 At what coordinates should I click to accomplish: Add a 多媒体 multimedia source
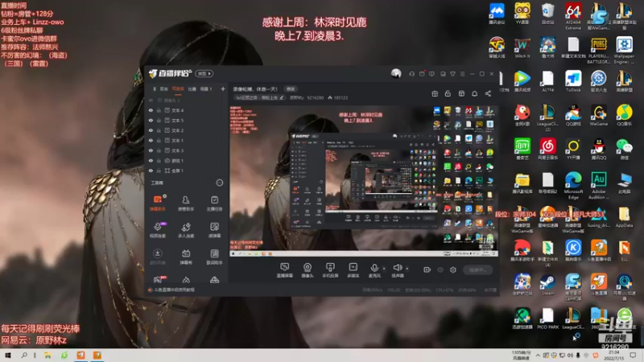point(353,270)
